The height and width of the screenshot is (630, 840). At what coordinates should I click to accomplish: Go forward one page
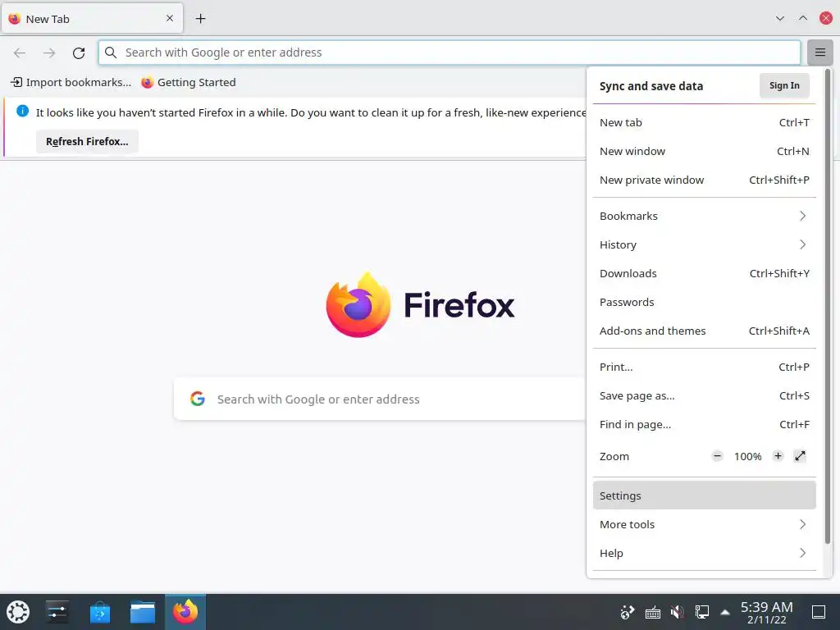coord(49,52)
